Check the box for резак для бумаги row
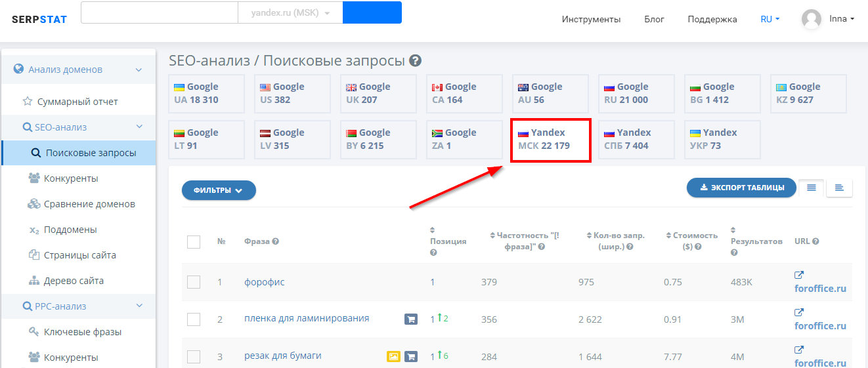The image size is (868, 368). 194,357
